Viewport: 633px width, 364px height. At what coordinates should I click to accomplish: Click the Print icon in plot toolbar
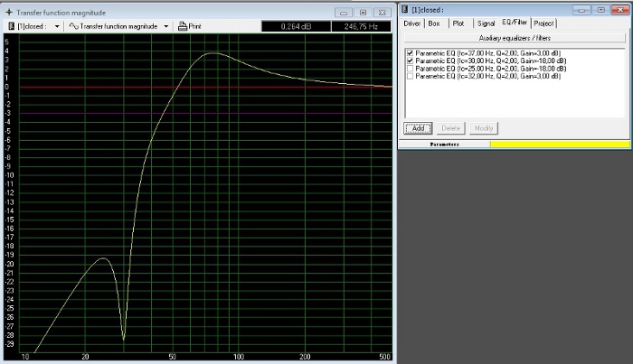[x=183, y=26]
